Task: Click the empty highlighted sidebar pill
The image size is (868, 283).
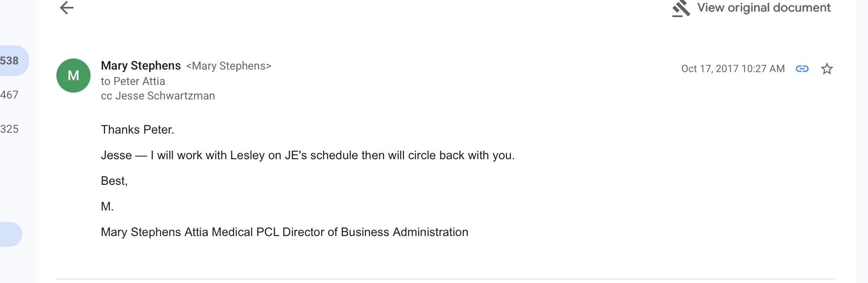Action: 10,234
